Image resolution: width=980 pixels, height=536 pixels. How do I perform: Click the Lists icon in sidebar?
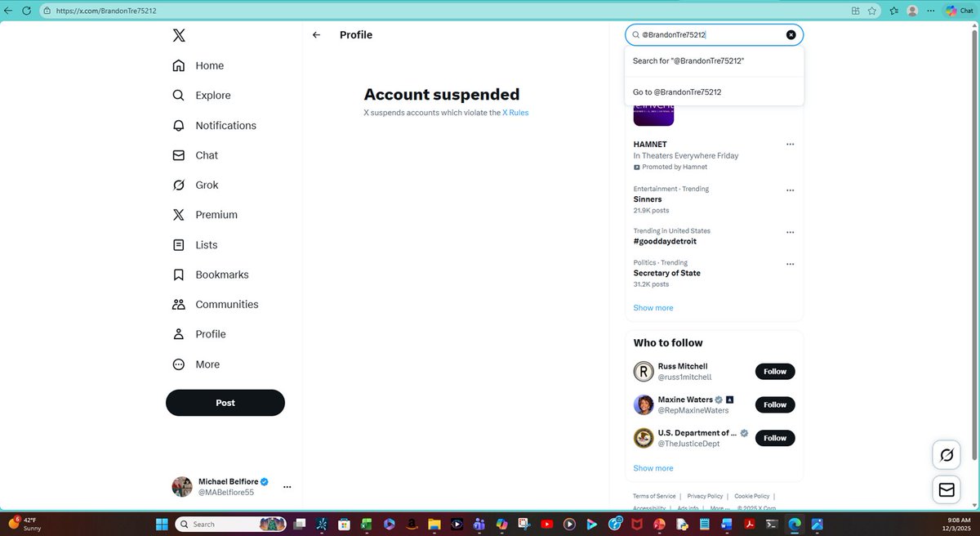pyautogui.click(x=179, y=245)
